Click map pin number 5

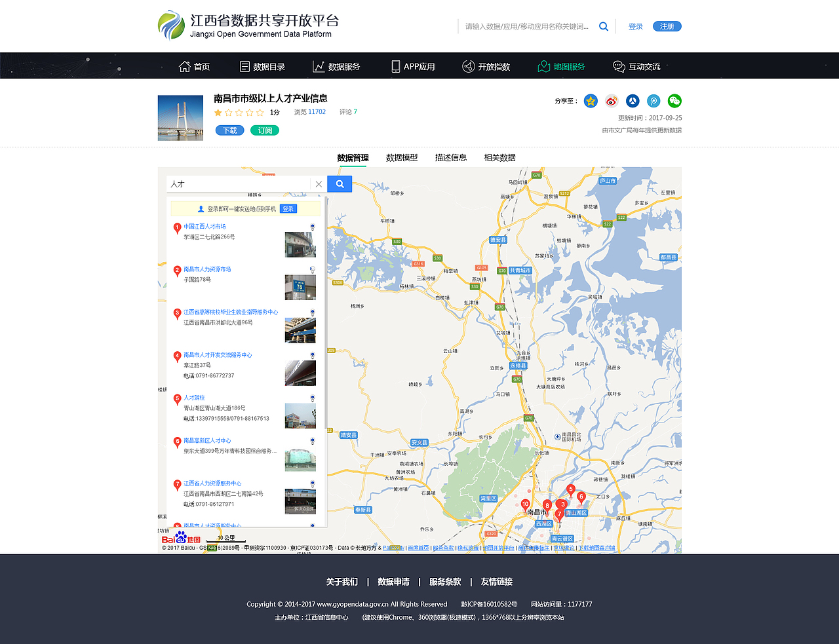571,490
